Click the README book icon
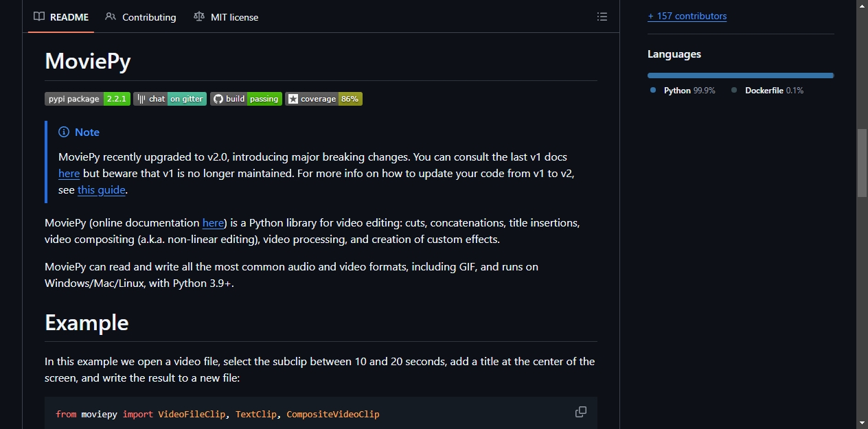This screenshot has height=429, width=868. (39, 16)
